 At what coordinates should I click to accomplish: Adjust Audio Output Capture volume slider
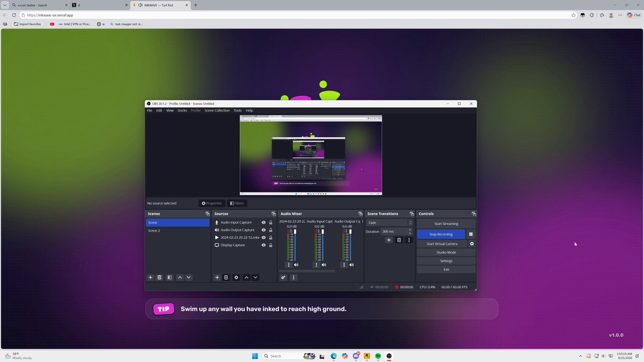[350, 232]
